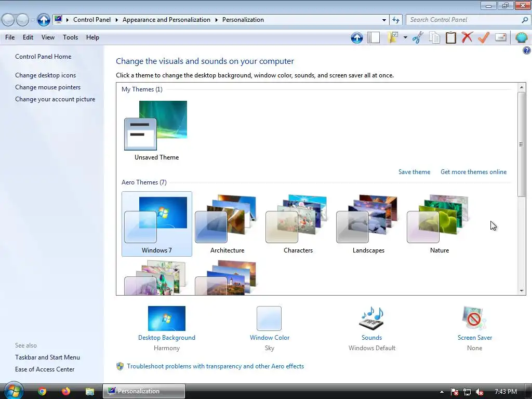Screen dimensions: 532x399
Task: Click the Back navigation button
Action: [8, 20]
